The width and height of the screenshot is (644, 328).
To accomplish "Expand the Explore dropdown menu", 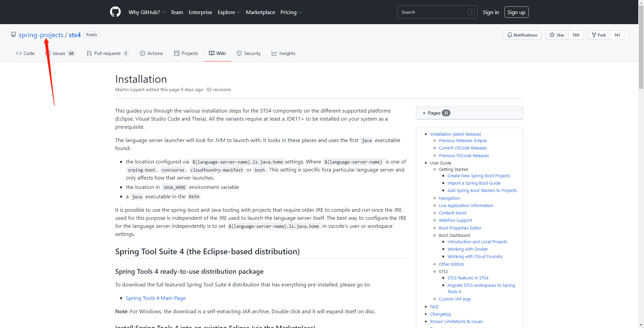I will 229,12.
